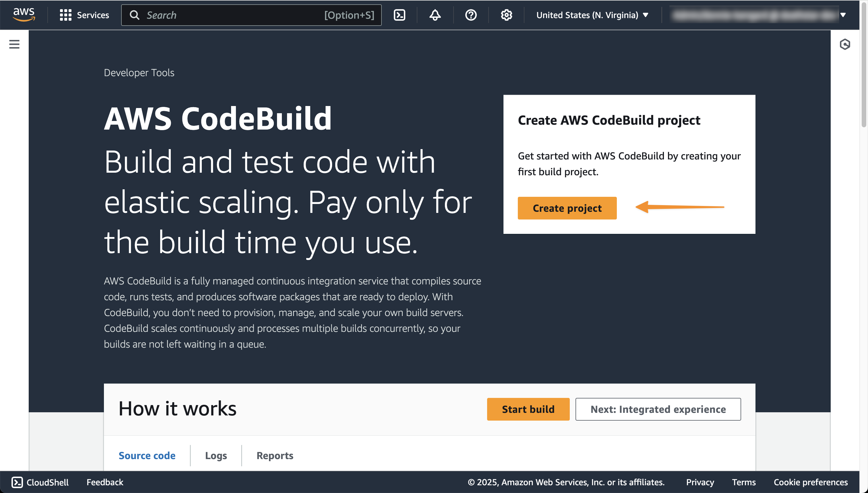868x493 pixels.
Task: Open the hexagon panel icon at right
Action: [x=845, y=44]
